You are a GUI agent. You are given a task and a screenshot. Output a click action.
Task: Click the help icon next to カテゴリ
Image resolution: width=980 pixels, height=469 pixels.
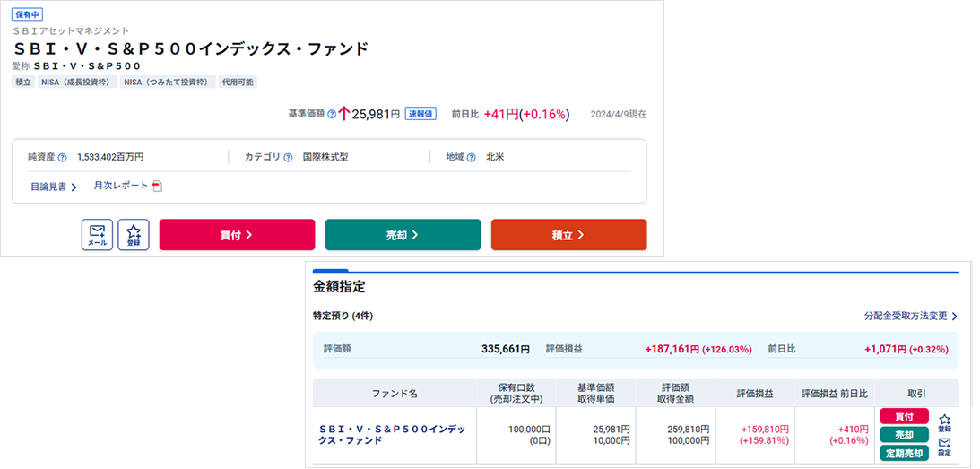coord(288,158)
